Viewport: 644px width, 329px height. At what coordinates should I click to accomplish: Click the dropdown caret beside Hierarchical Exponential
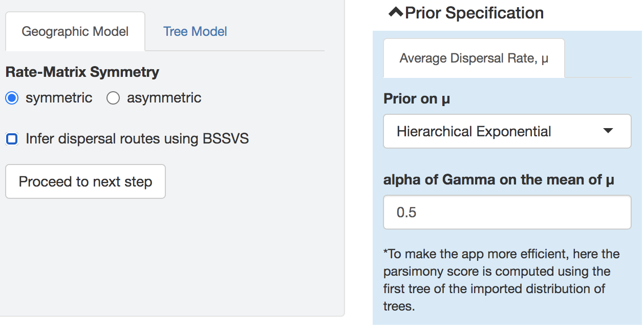point(608,131)
